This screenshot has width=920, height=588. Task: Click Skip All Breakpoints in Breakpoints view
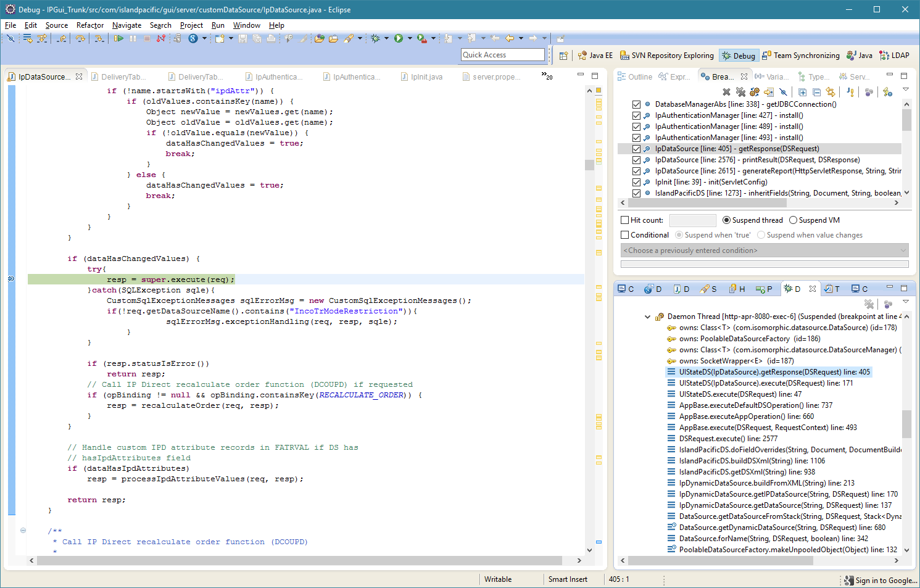783,92
